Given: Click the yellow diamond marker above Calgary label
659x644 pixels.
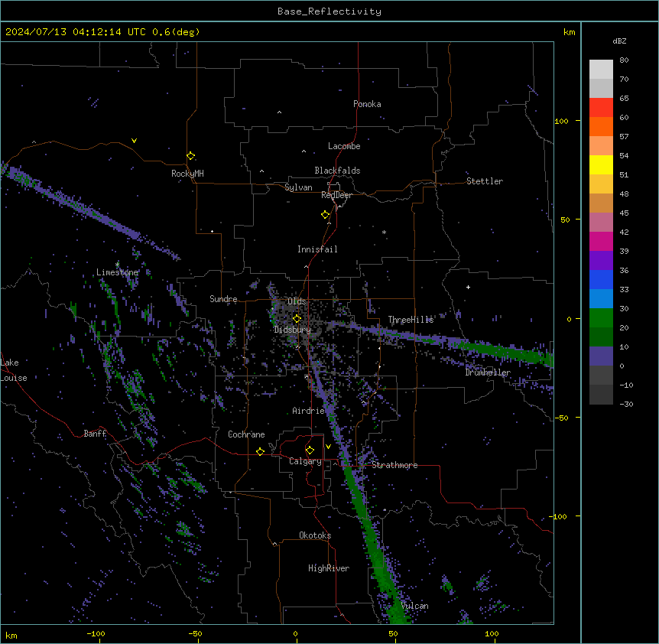Looking at the screenshot, I should 310,450.
